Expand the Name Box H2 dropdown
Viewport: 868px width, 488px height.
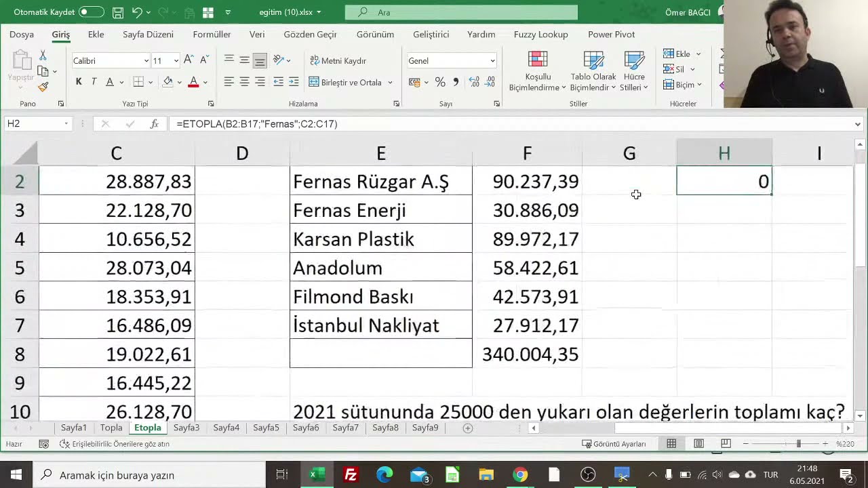[x=66, y=124]
